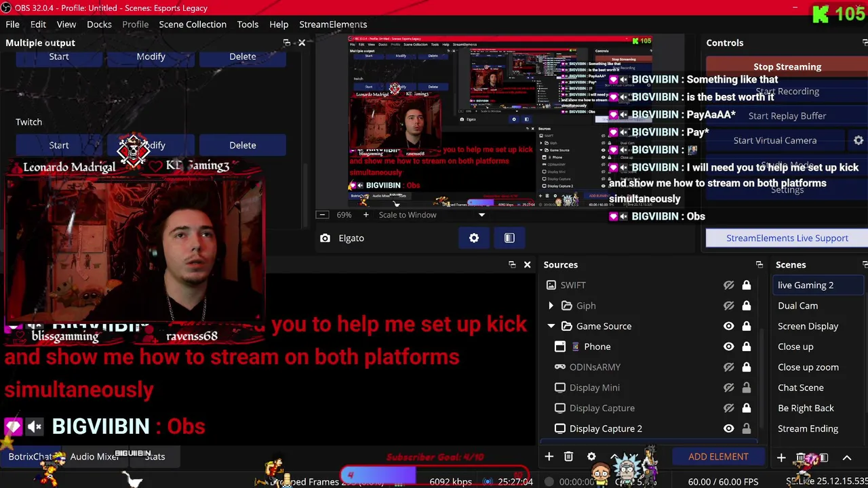Open the View menu
This screenshot has width=868, height=488.
66,24
